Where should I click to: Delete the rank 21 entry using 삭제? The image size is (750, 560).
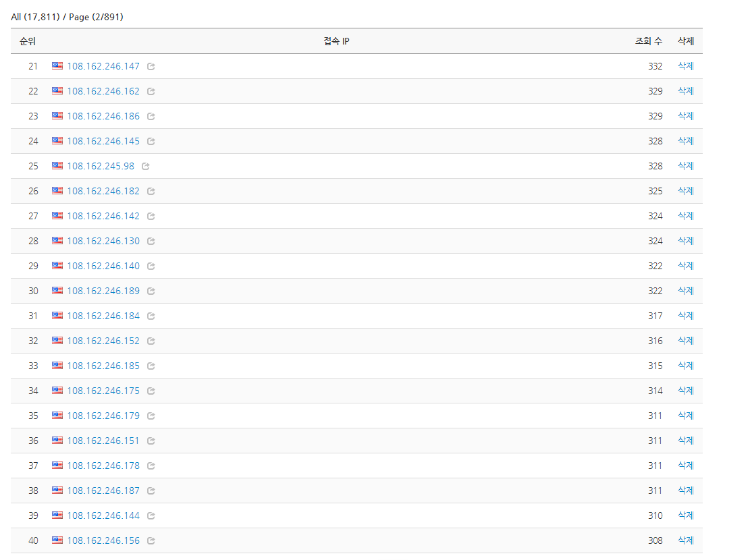(x=685, y=66)
